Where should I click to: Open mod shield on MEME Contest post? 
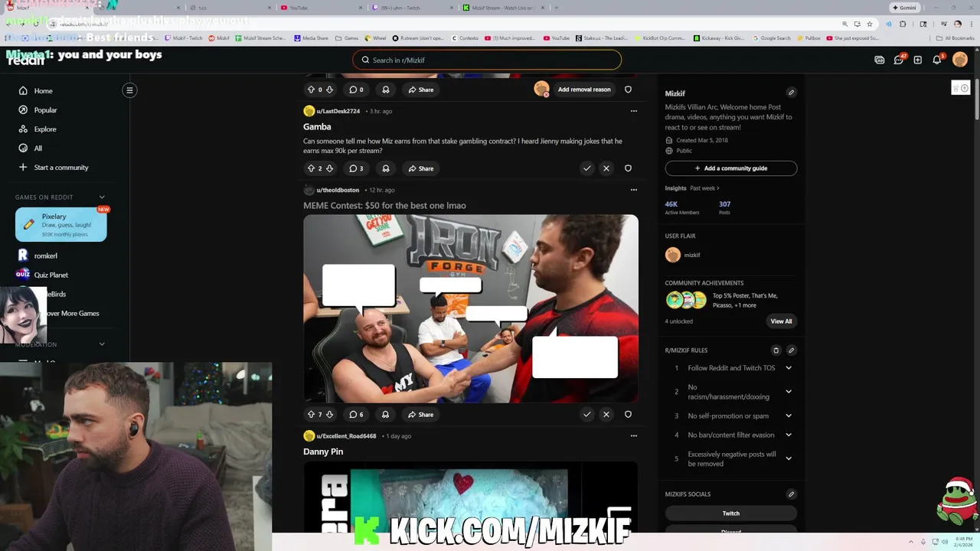coord(628,415)
